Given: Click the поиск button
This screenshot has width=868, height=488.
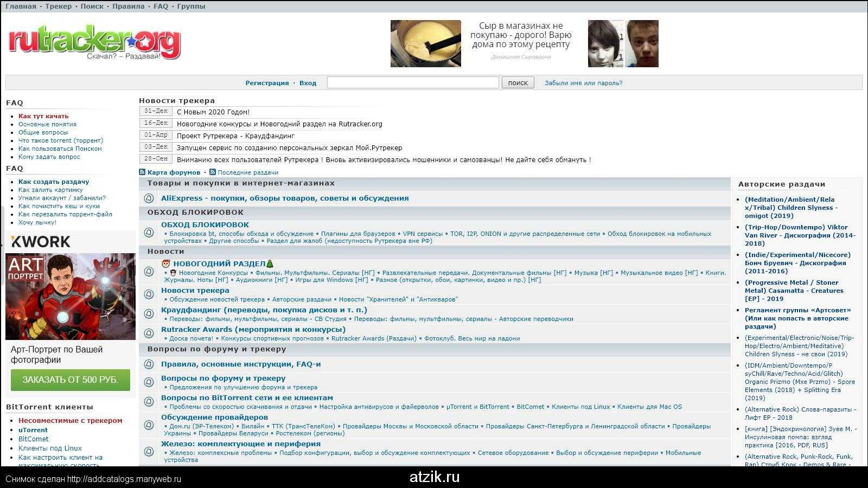Looking at the screenshot, I should click(x=518, y=82).
